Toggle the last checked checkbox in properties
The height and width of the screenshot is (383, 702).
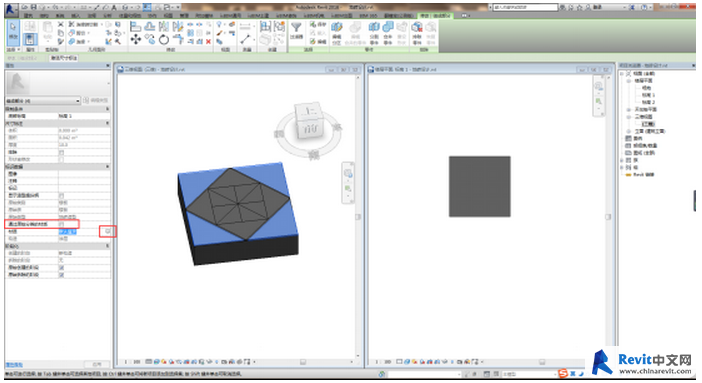click(x=61, y=275)
